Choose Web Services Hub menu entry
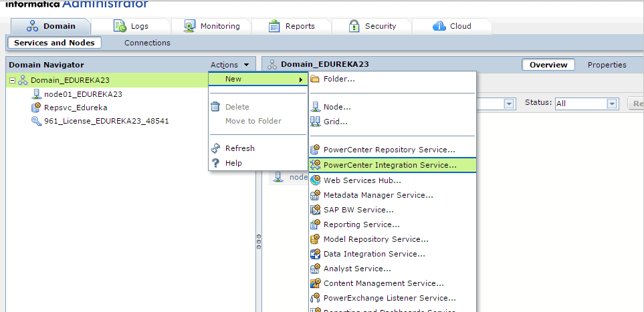 point(393,180)
